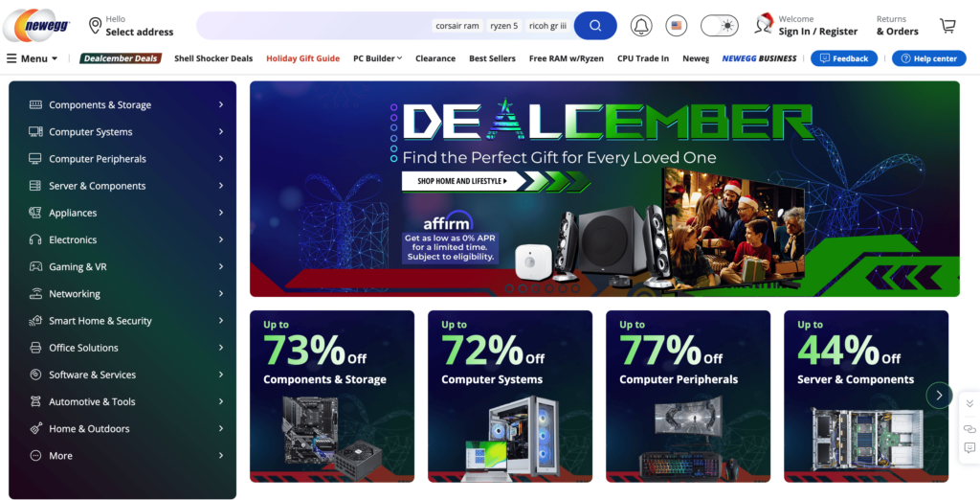This screenshot has height=500, width=980.
Task: Click the US flag country selector
Action: 677,26
